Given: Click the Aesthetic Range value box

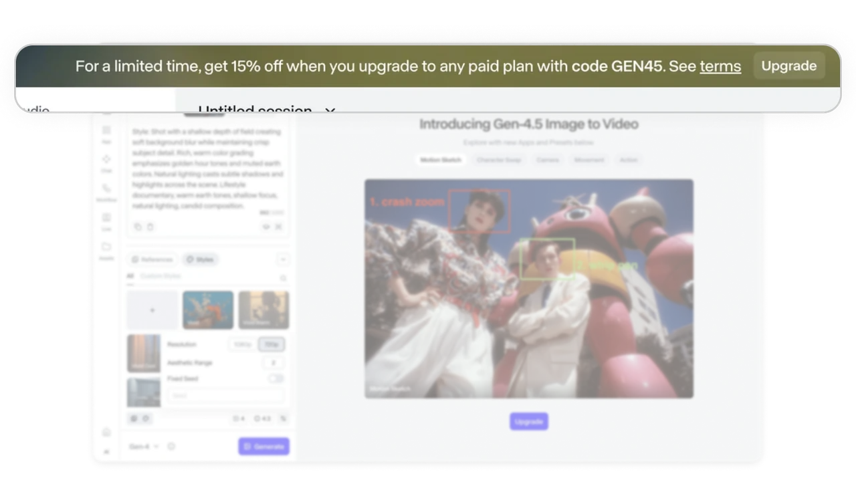Looking at the screenshot, I should click(x=273, y=363).
